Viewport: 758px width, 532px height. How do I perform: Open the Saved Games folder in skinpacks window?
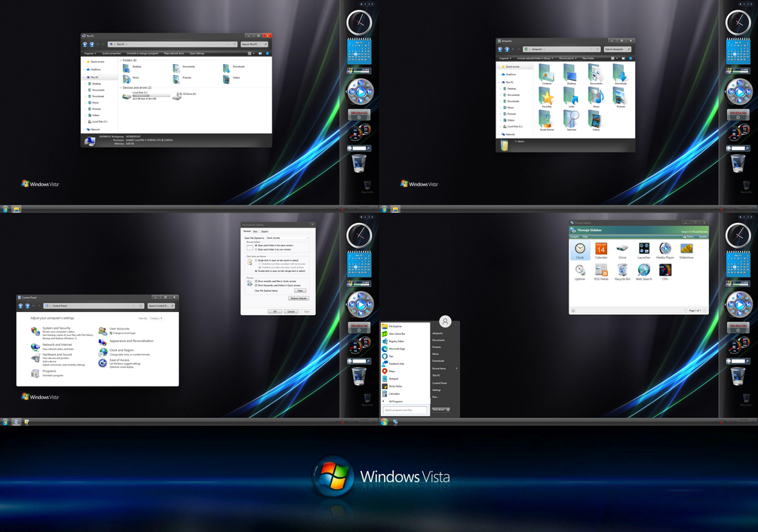[547, 121]
